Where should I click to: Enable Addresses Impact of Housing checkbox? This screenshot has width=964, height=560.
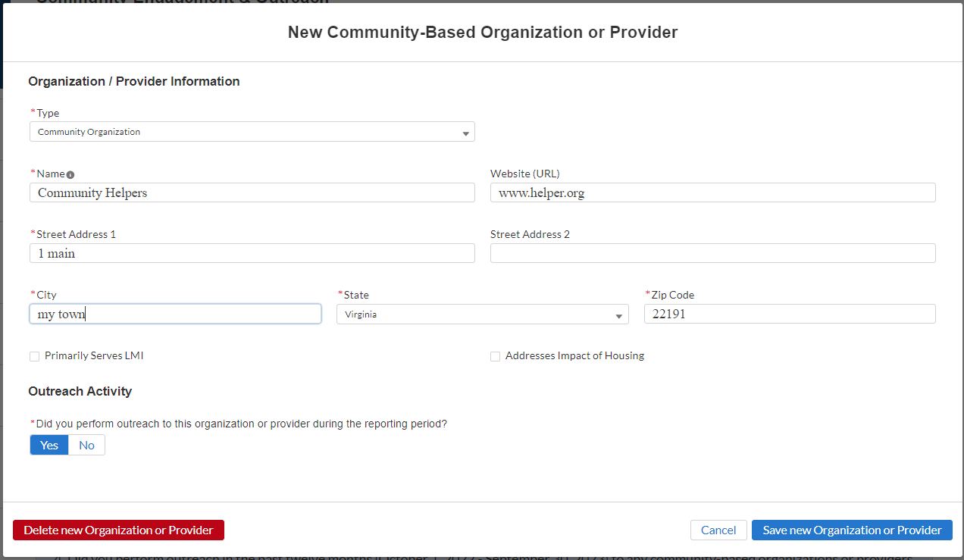pyautogui.click(x=495, y=356)
